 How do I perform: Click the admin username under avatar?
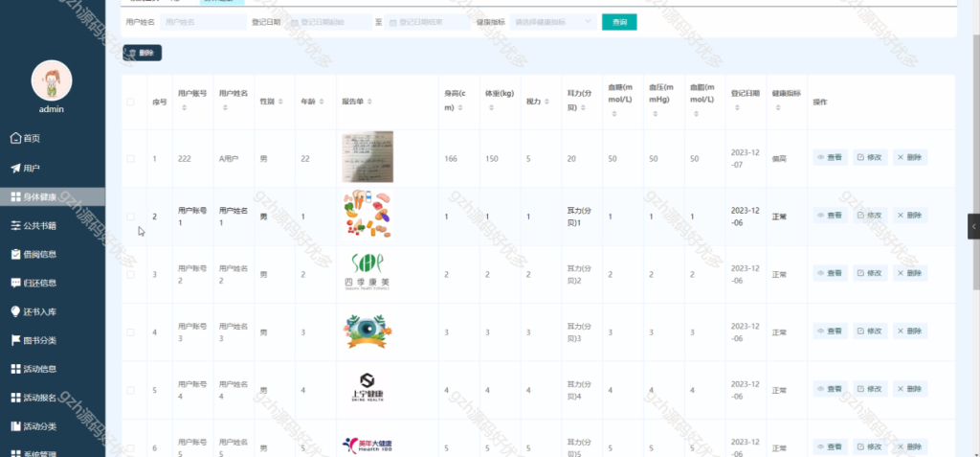click(52, 109)
